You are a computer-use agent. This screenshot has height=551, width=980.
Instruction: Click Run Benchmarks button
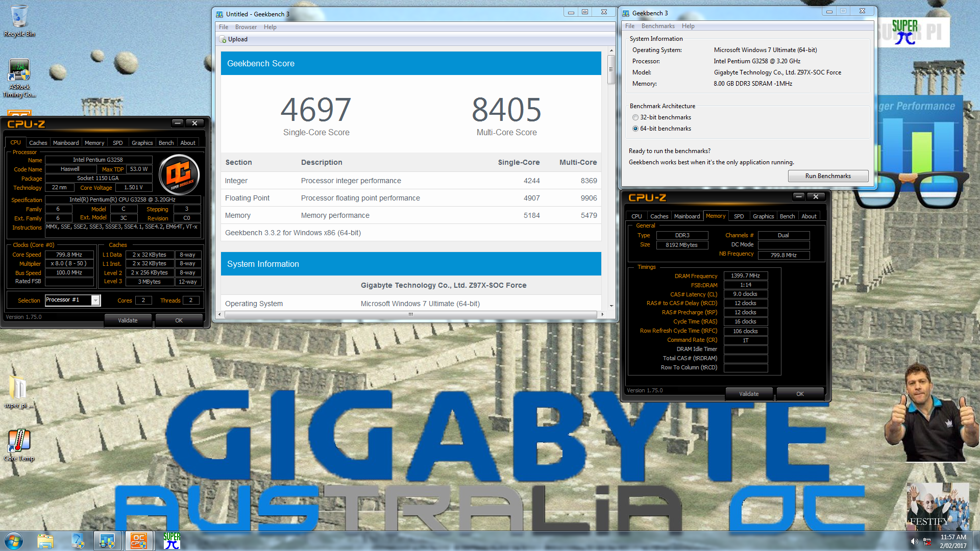[x=828, y=176]
